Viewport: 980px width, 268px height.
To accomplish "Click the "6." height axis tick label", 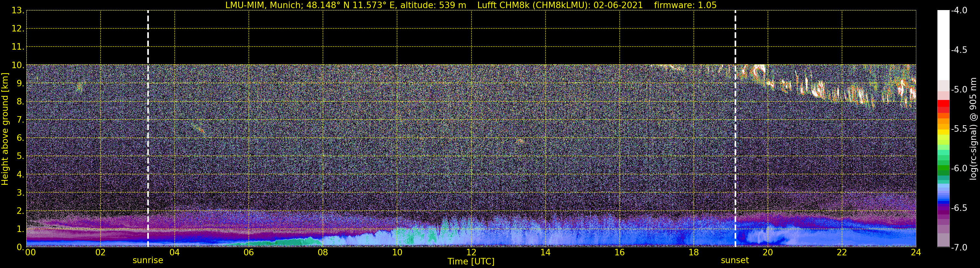I will tap(20, 138).
